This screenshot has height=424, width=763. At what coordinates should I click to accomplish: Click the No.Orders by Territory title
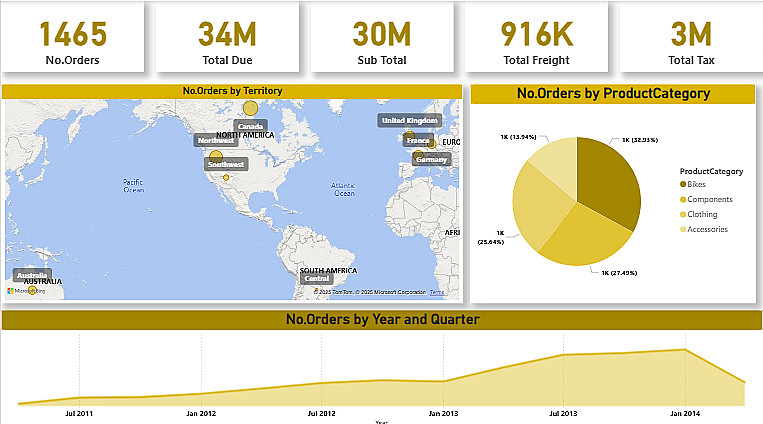point(232,91)
